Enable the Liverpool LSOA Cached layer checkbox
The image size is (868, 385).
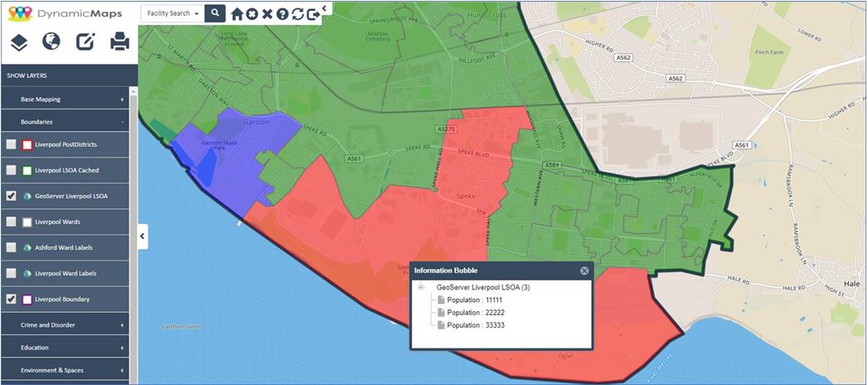pos(11,170)
